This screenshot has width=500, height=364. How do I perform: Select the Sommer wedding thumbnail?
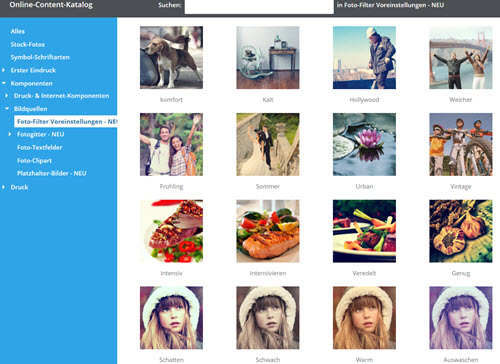click(x=268, y=144)
